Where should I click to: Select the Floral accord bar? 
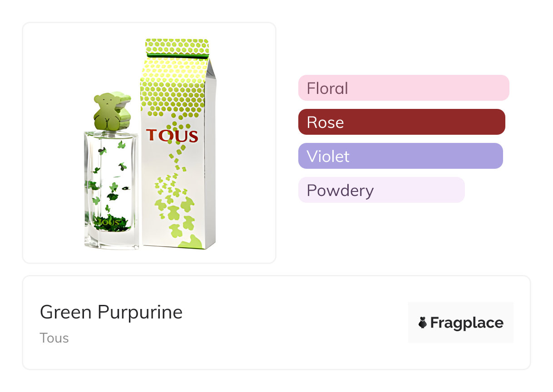[x=403, y=88]
